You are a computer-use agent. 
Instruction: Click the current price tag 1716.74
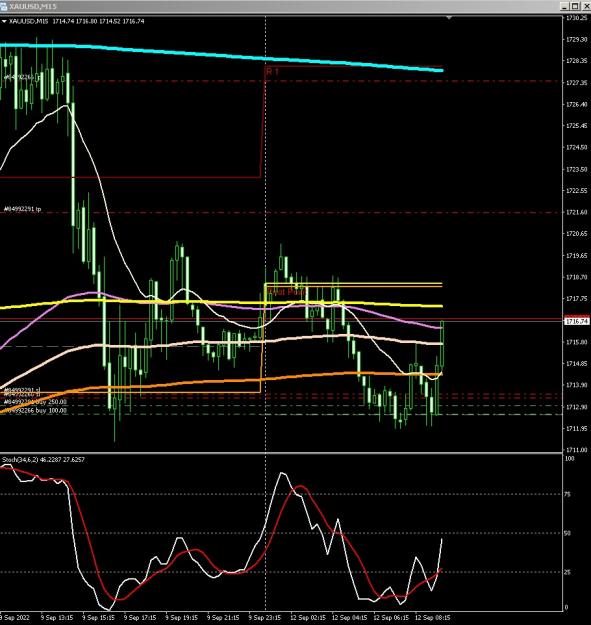tap(577, 321)
